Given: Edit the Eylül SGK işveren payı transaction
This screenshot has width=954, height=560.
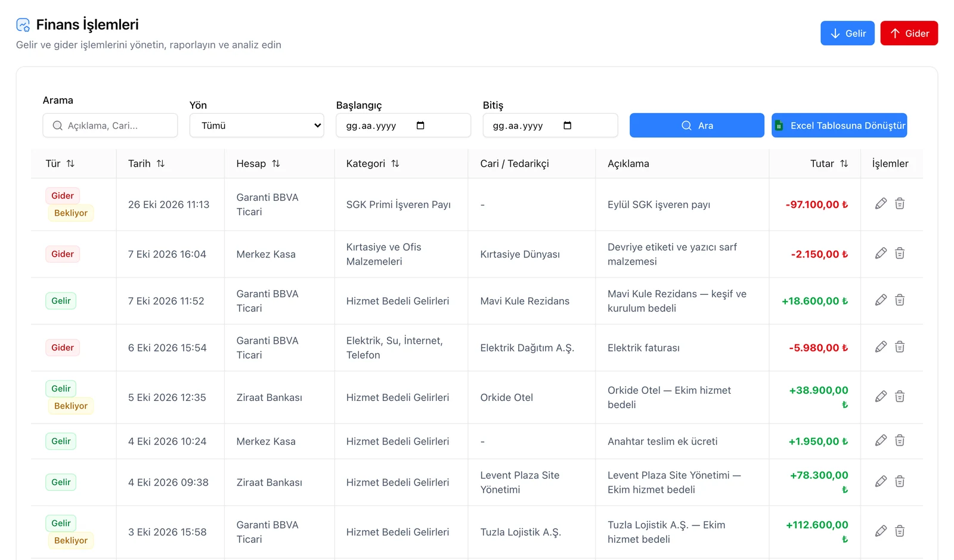Looking at the screenshot, I should tap(881, 204).
